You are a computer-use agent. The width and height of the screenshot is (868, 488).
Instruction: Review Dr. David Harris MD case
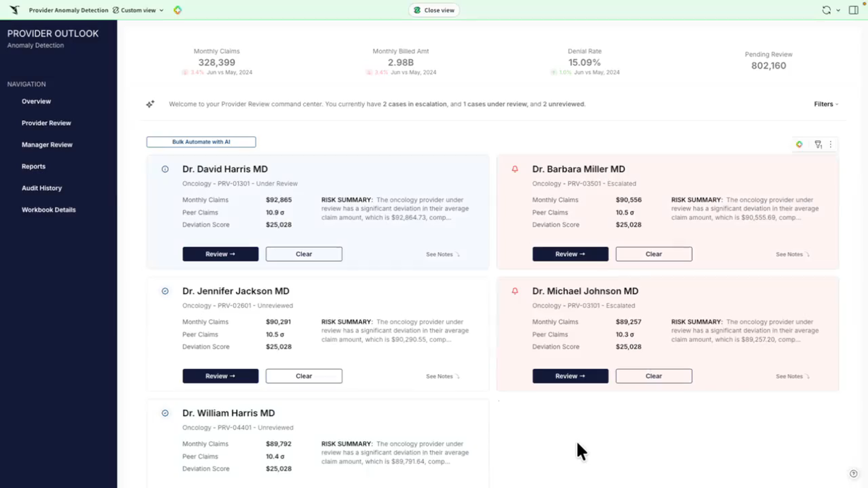(x=220, y=254)
